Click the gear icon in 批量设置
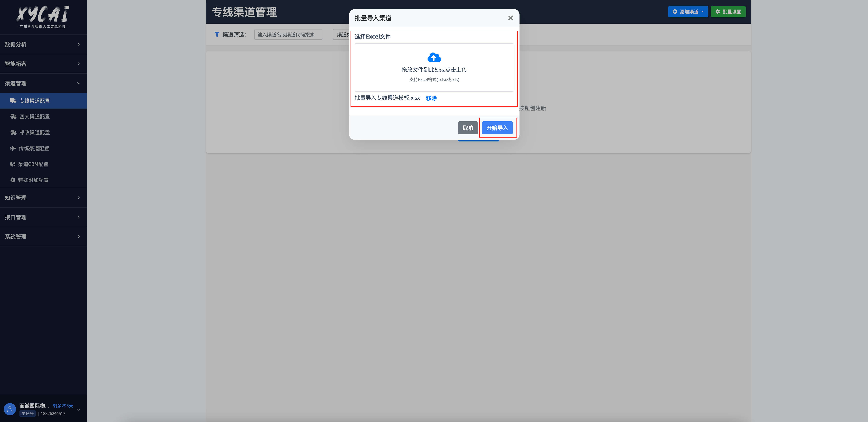Screen dimensions: 868x422 pyautogui.click(x=717, y=11)
